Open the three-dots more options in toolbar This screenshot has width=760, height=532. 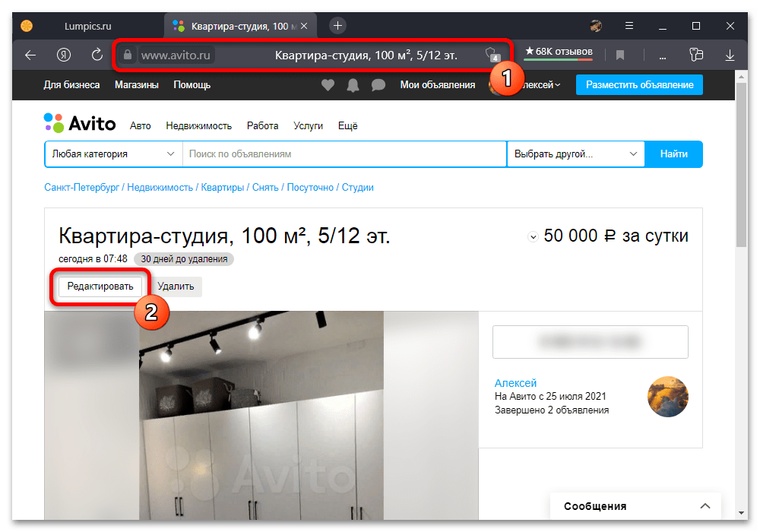(x=662, y=57)
